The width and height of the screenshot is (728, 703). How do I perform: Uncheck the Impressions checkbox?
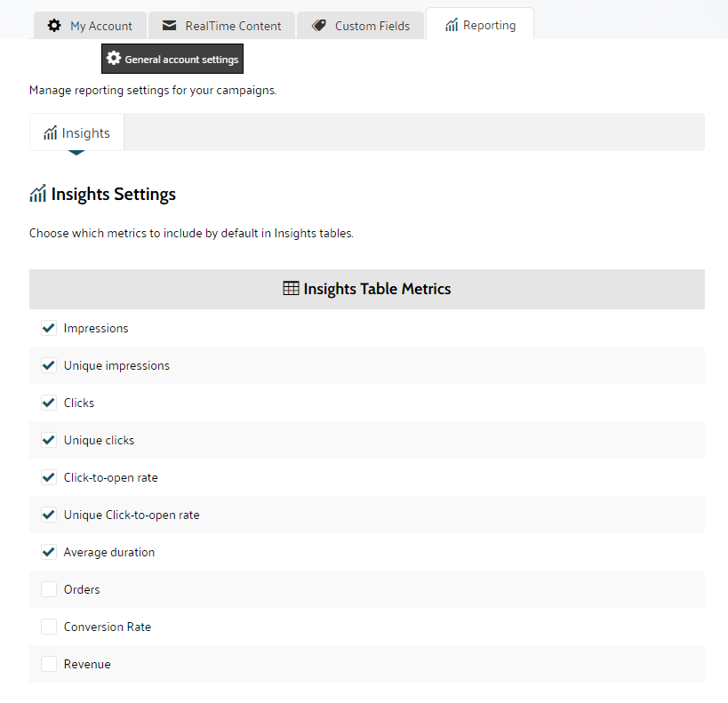click(x=49, y=329)
